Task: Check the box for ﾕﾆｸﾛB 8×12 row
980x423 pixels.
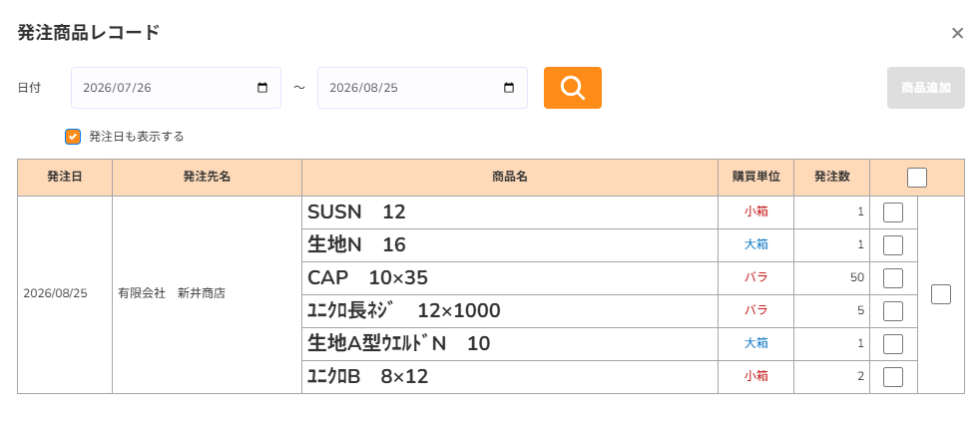Action: 893,377
